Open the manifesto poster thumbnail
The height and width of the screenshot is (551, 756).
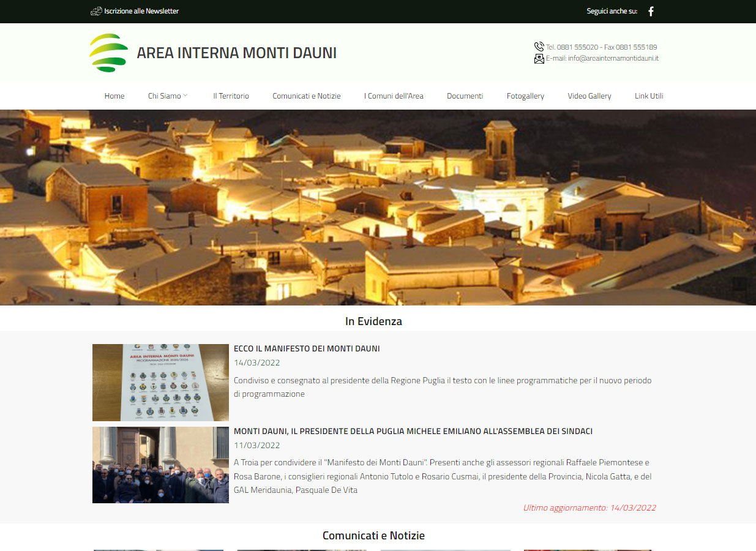160,383
